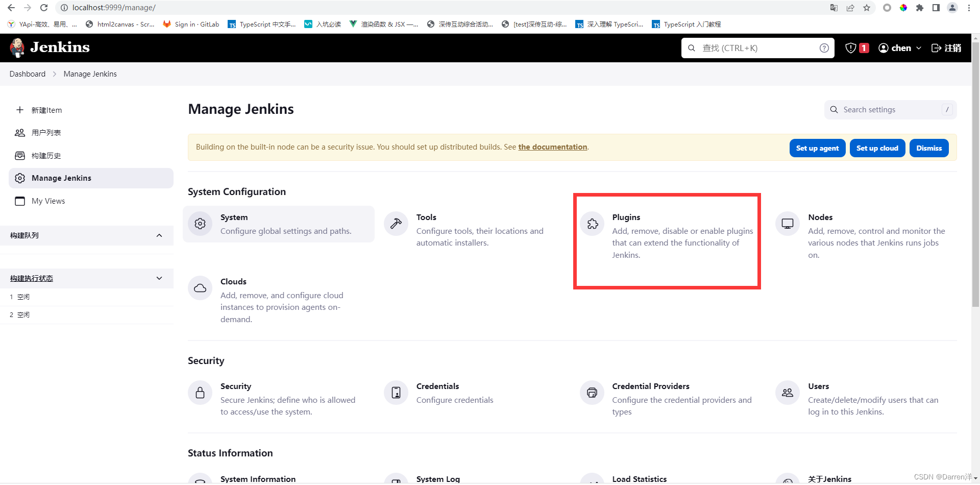This screenshot has width=980, height=485.
Task: Select Manage Jenkins in the sidebar
Action: click(91, 178)
